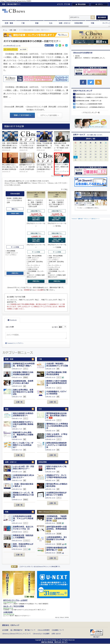Go to next month in archive calendar
The height and width of the screenshot is (644, 110).
coord(107,138)
